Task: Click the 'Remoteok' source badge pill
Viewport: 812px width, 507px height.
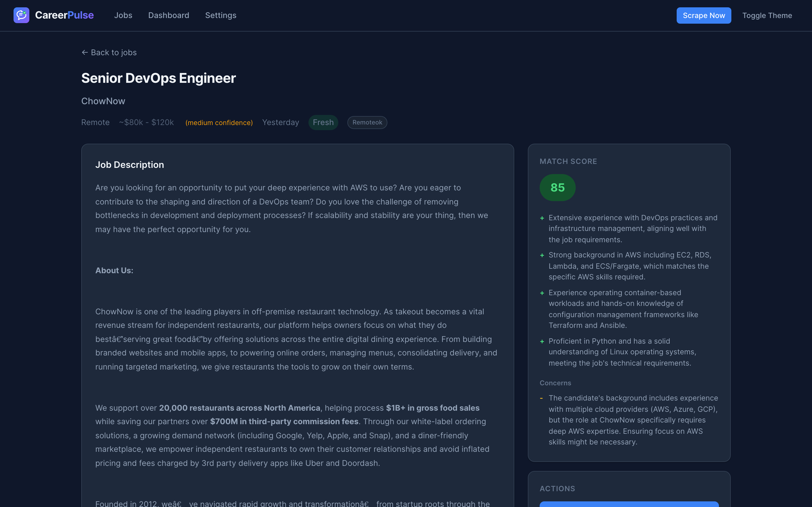Action: tap(367, 123)
